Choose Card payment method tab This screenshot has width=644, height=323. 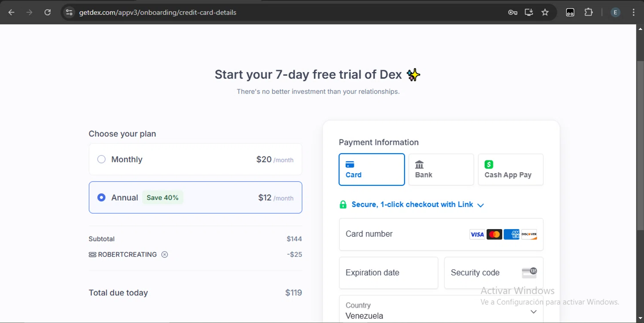click(372, 169)
